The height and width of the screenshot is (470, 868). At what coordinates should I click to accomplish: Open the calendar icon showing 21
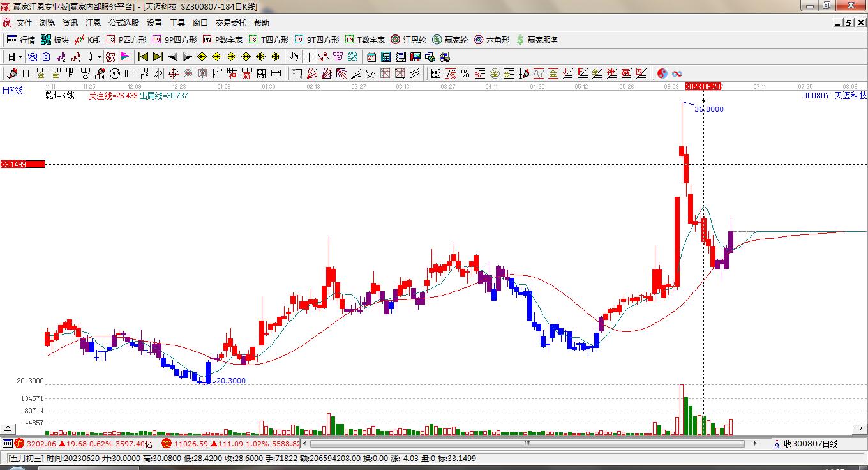coord(371,57)
